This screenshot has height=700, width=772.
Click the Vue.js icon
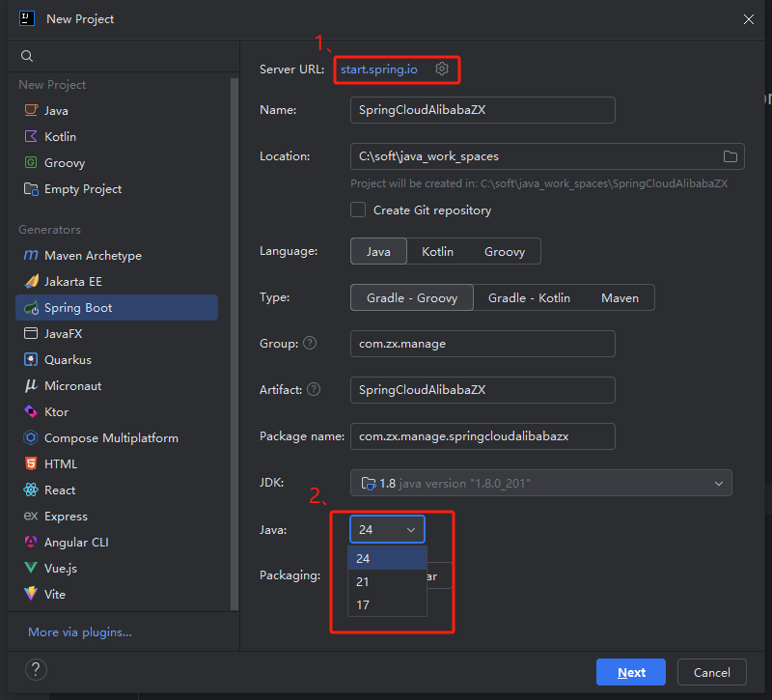tap(31, 568)
